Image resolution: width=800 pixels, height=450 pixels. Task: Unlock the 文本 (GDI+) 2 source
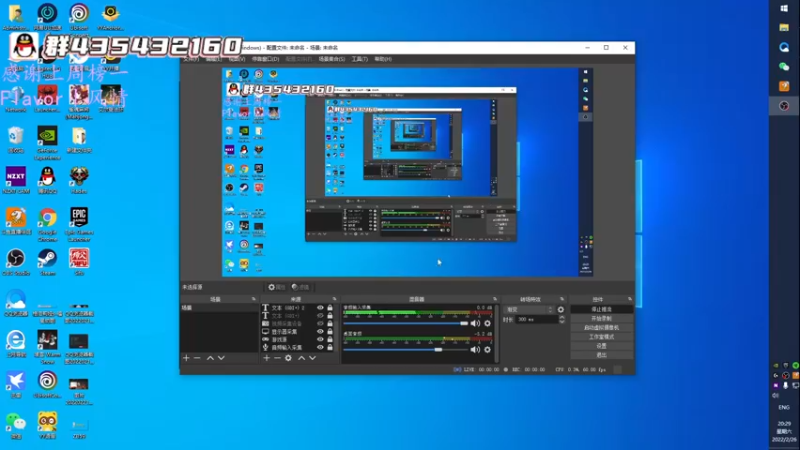pyautogui.click(x=330, y=308)
